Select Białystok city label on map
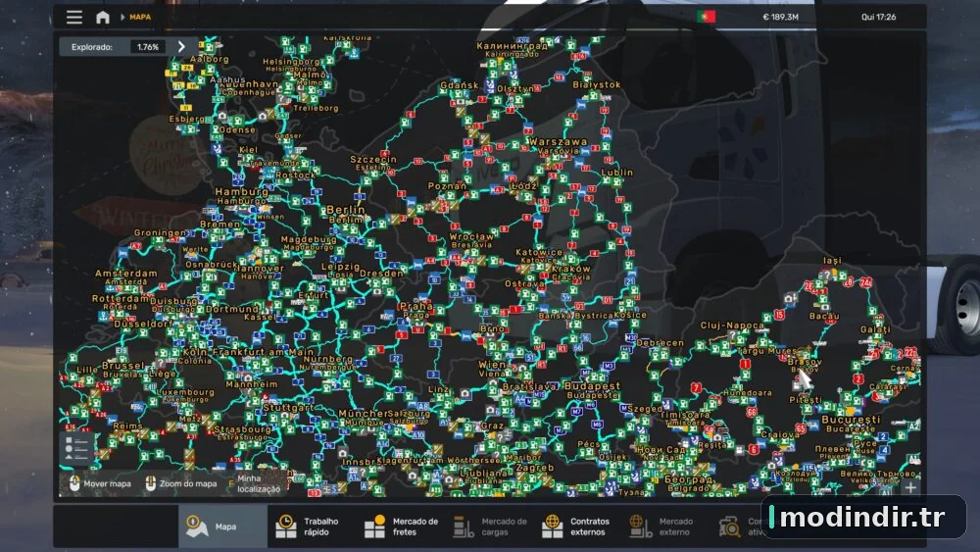The width and height of the screenshot is (980, 552). tap(597, 84)
